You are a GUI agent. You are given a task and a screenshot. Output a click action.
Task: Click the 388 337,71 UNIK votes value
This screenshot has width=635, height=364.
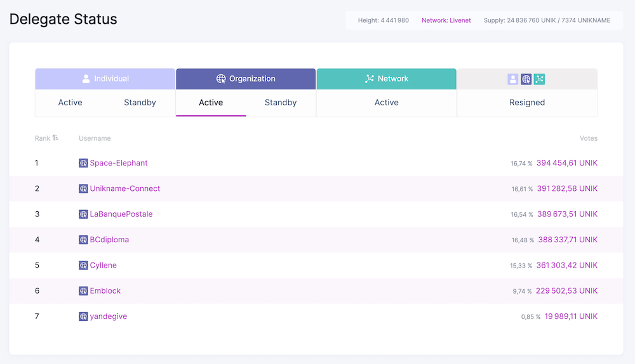click(x=568, y=240)
